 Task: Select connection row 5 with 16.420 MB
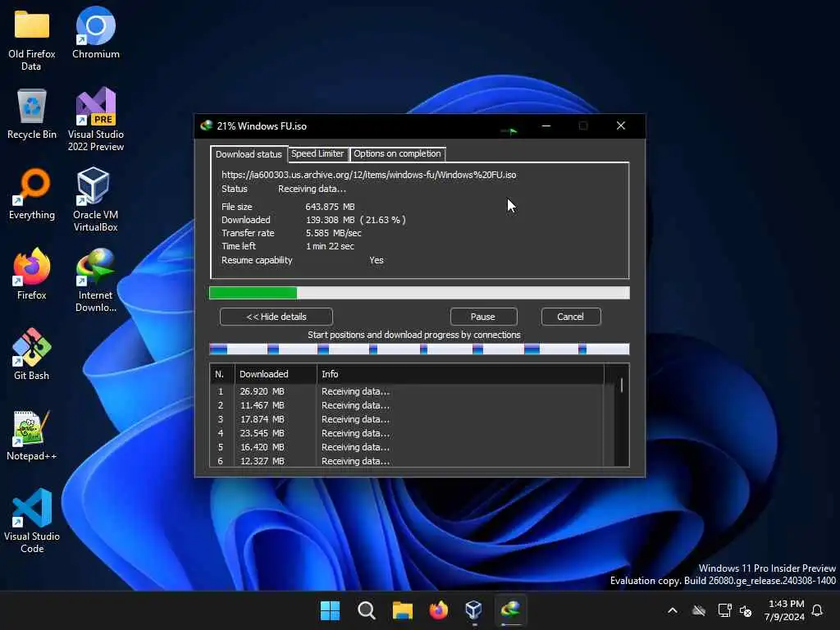[407, 447]
